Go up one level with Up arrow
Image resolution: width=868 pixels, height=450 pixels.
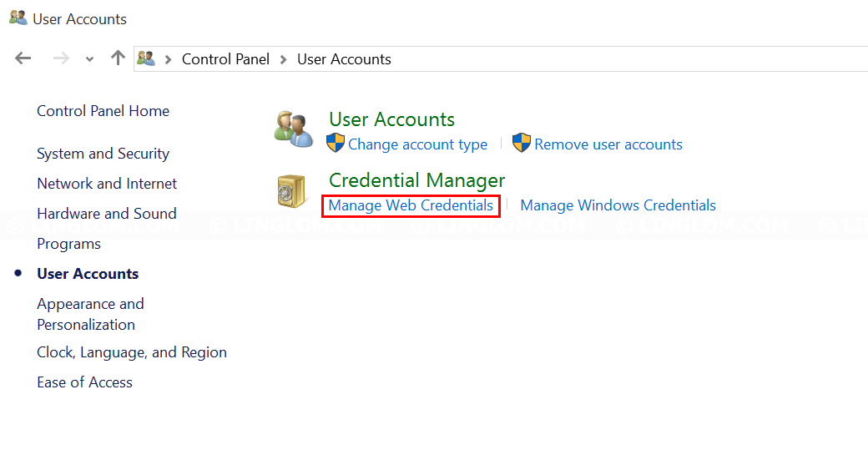118,58
